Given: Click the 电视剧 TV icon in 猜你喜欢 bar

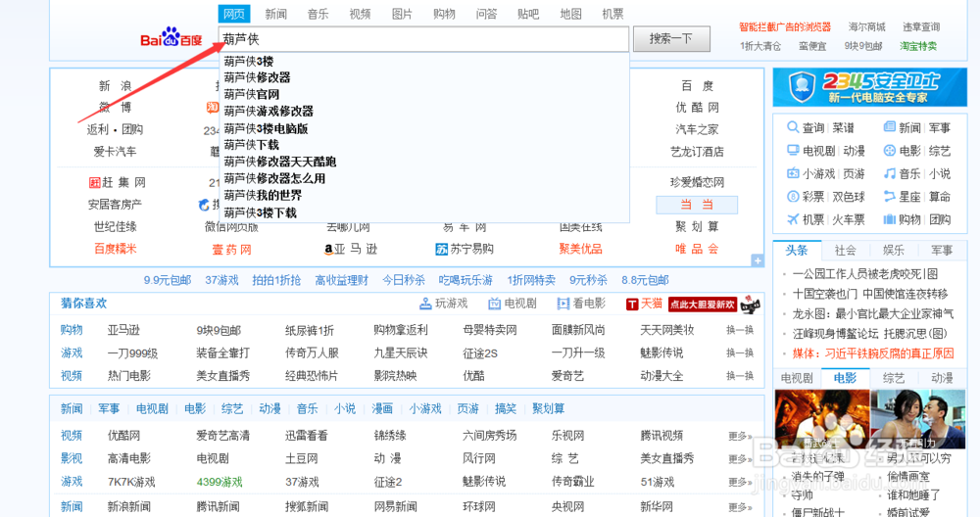Looking at the screenshot, I should click(494, 304).
